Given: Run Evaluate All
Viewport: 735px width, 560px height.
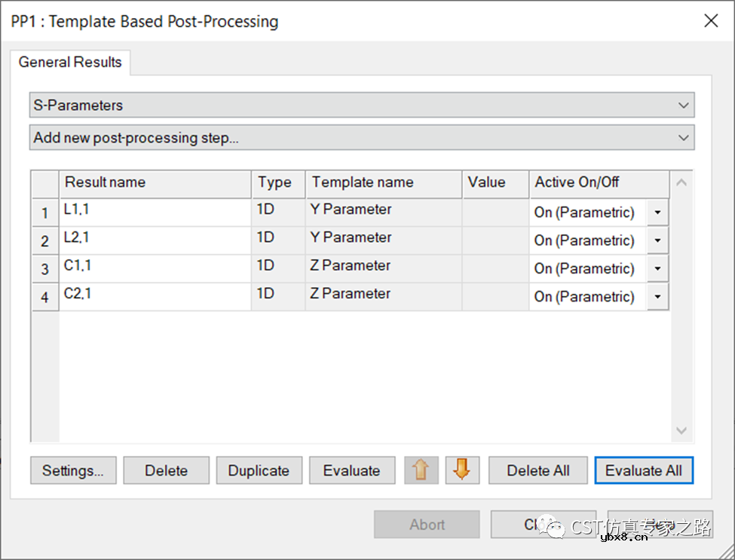Looking at the screenshot, I should pos(643,470).
